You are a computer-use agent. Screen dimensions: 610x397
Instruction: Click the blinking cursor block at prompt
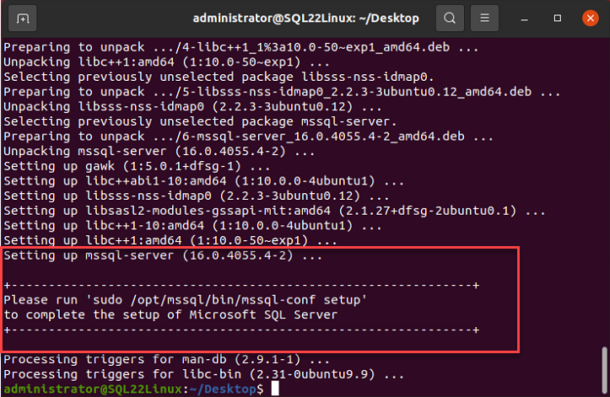275,388
